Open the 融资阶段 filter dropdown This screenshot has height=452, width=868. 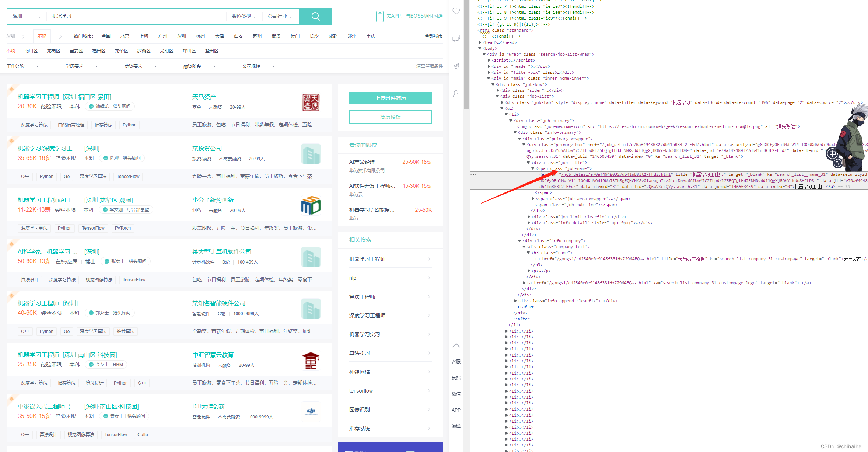click(199, 66)
